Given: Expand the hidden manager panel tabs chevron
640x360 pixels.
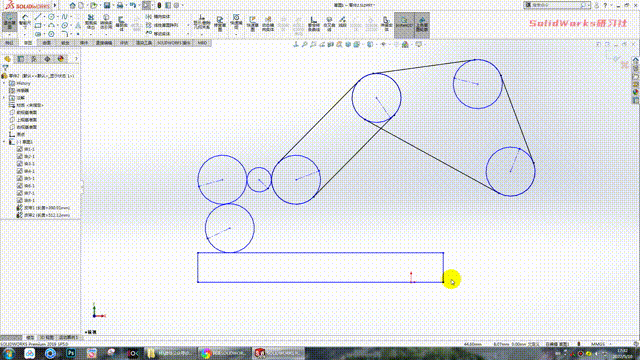Looking at the screenshot, I should (x=76, y=59).
